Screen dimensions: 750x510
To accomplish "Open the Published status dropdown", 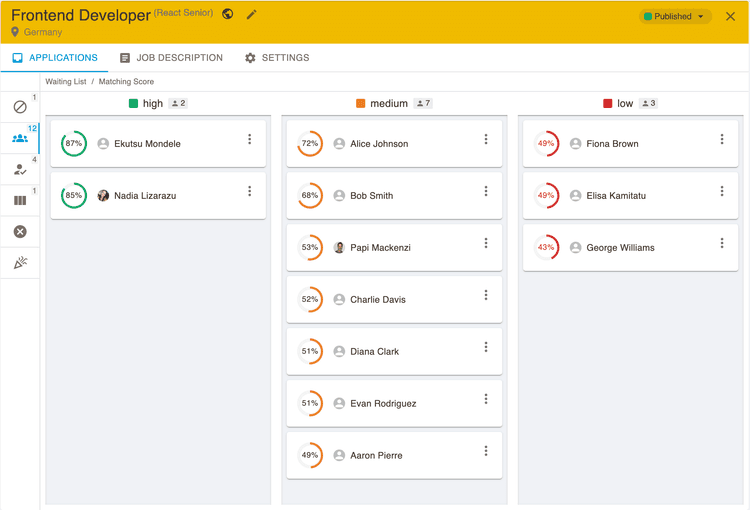I will (x=675, y=17).
